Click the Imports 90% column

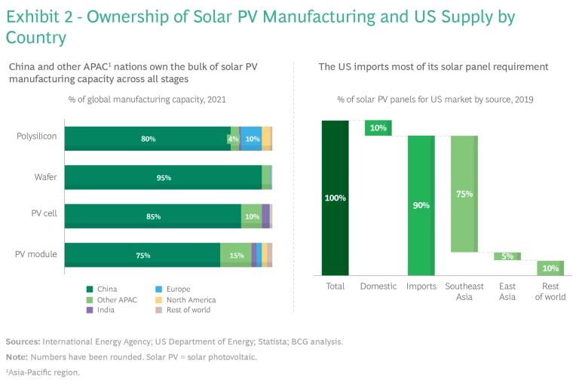pos(421,205)
